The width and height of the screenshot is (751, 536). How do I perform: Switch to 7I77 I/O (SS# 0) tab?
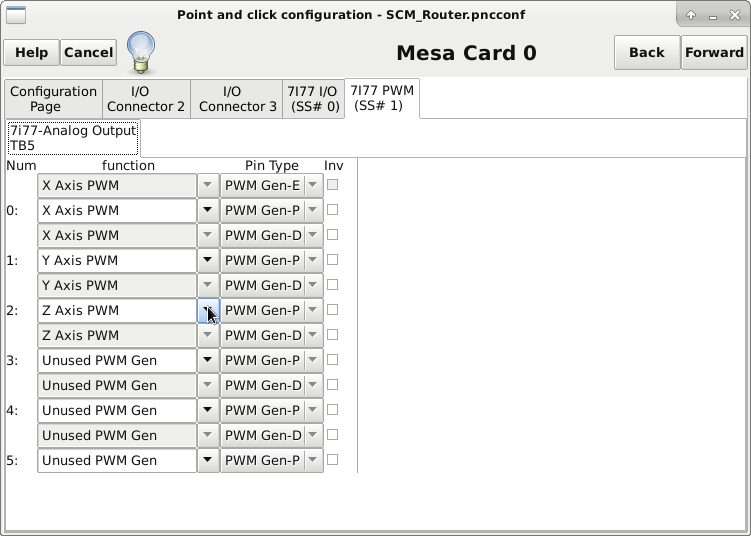click(313, 99)
